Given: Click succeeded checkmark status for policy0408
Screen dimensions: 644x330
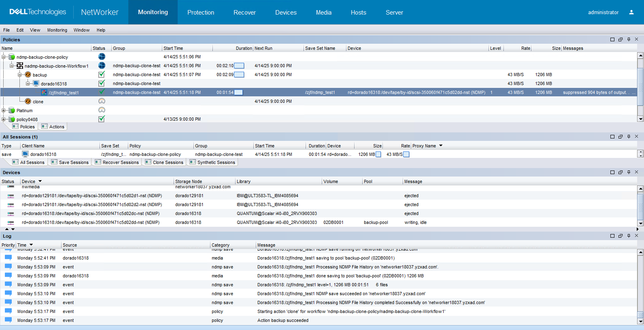Looking at the screenshot, I should 102,119.
